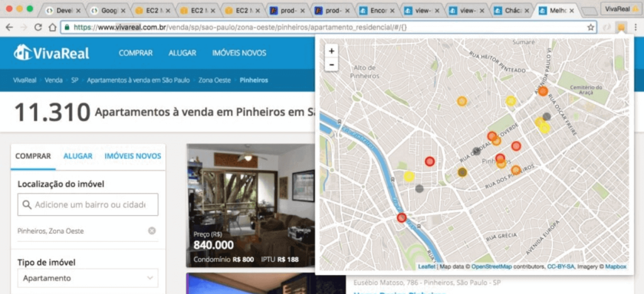Open the Zona Oeste breadcrumb link
Screen dimensions: 644x294
click(214, 80)
